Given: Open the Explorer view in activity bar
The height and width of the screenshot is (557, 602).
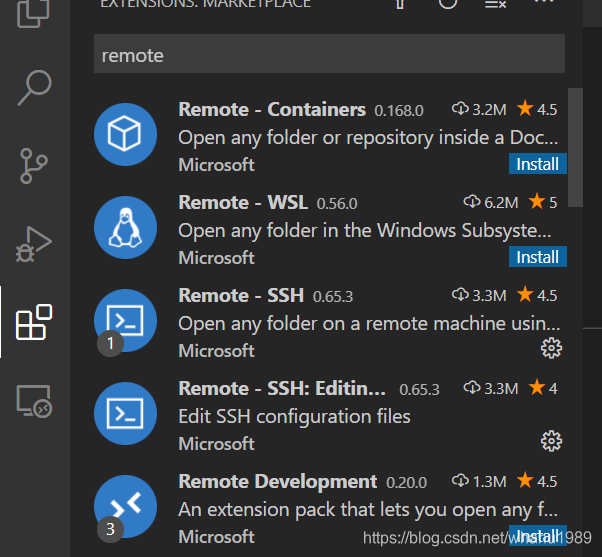Looking at the screenshot, I should click(x=33, y=12).
